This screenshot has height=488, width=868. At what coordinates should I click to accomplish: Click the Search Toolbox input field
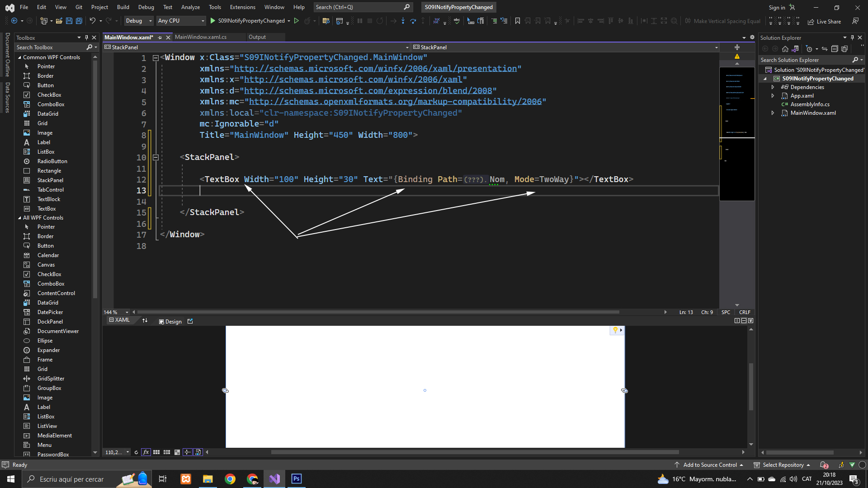click(x=50, y=47)
